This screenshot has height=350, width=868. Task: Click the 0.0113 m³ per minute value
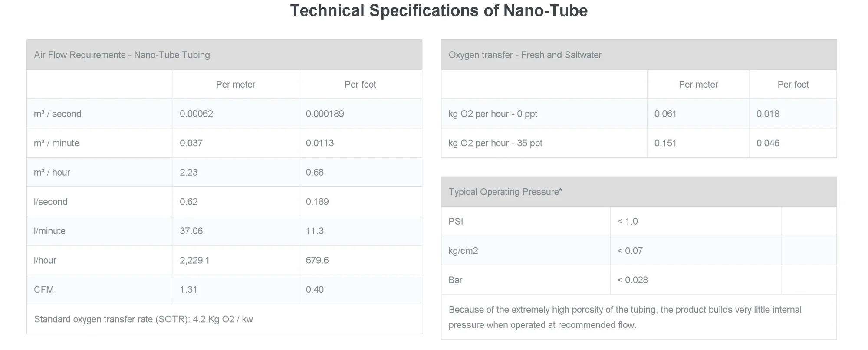pos(320,143)
